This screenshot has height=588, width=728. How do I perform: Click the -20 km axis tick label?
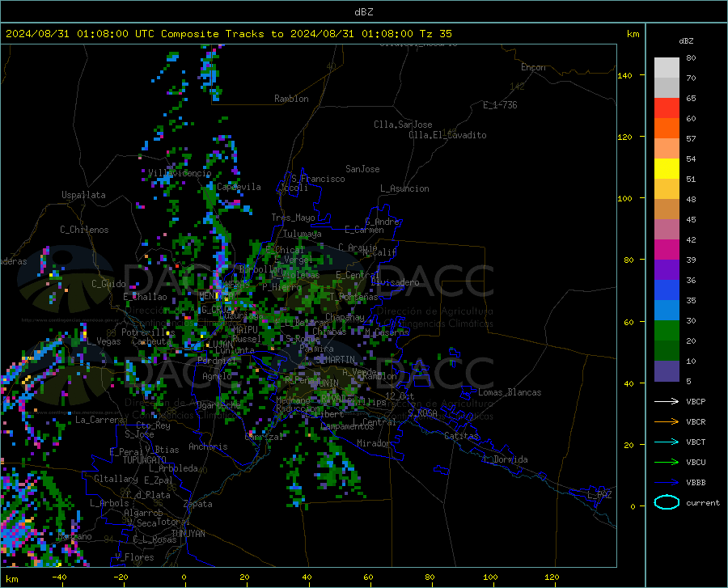click(x=121, y=577)
